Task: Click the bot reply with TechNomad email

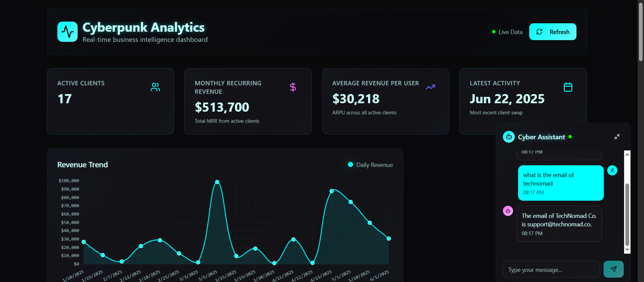Action: (559, 224)
